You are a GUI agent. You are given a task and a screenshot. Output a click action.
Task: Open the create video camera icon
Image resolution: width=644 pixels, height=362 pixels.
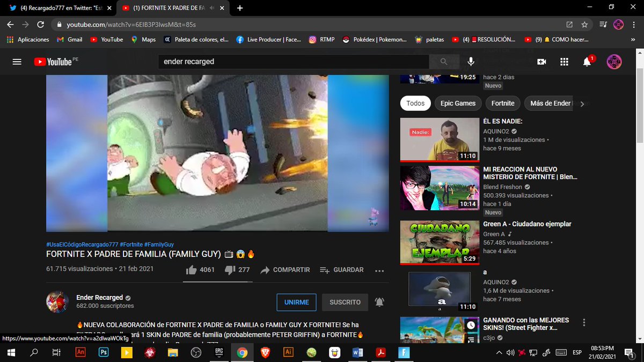click(x=541, y=62)
